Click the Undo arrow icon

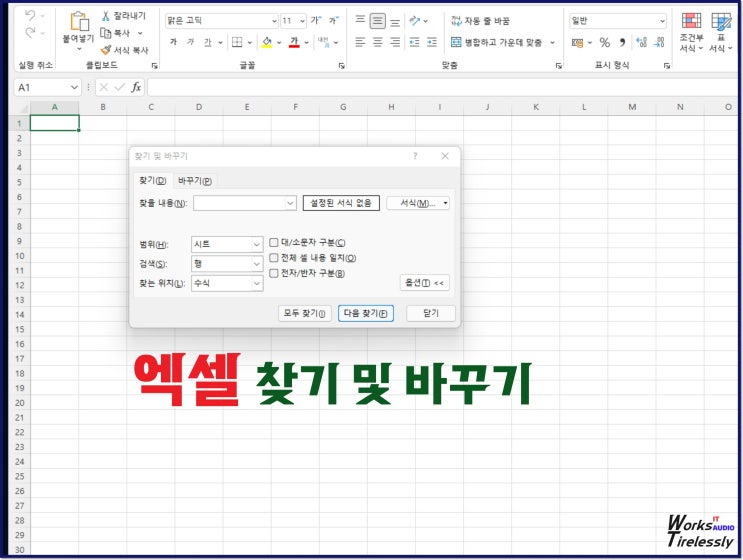coord(30,16)
